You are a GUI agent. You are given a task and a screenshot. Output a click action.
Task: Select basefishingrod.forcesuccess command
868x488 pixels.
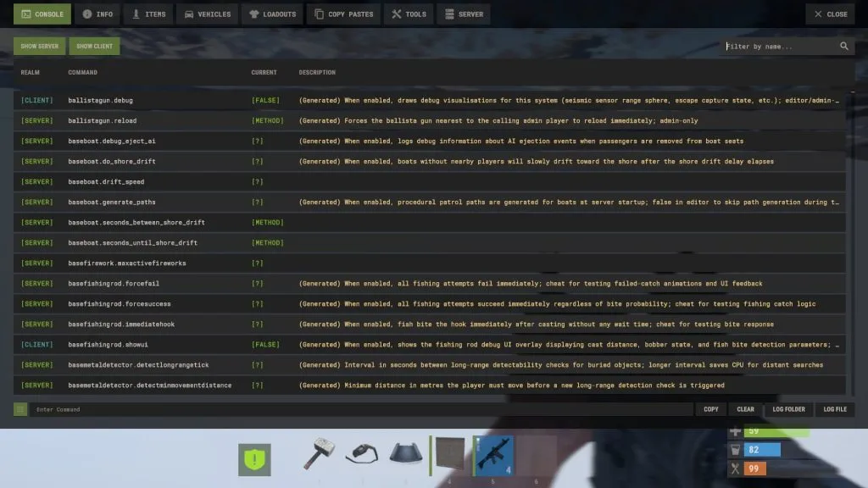click(x=430, y=304)
